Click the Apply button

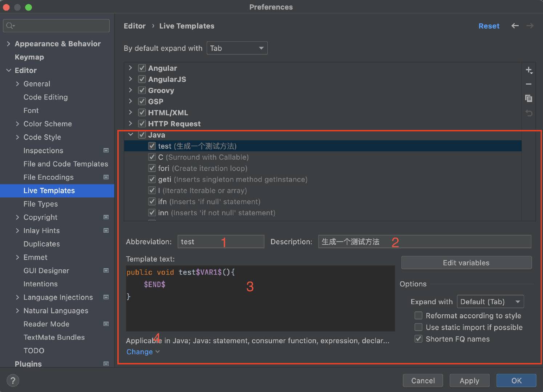click(x=469, y=380)
